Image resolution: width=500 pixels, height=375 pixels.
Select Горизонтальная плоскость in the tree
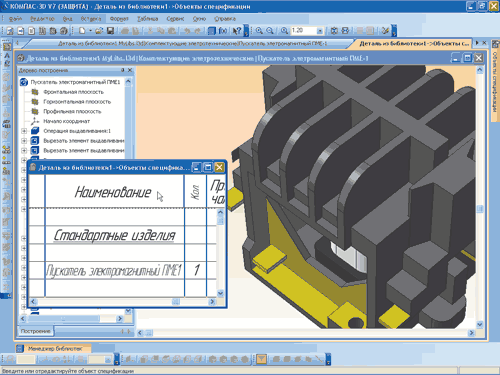(77, 102)
